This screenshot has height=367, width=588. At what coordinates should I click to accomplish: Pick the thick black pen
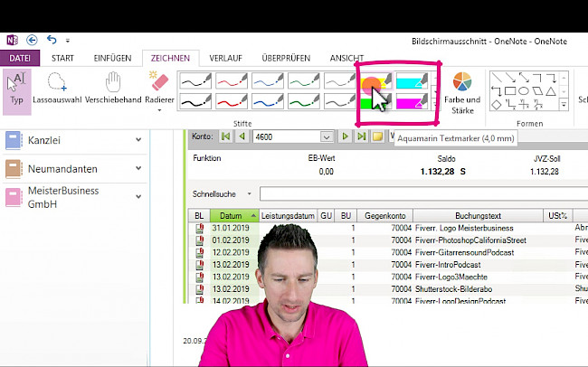195,101
